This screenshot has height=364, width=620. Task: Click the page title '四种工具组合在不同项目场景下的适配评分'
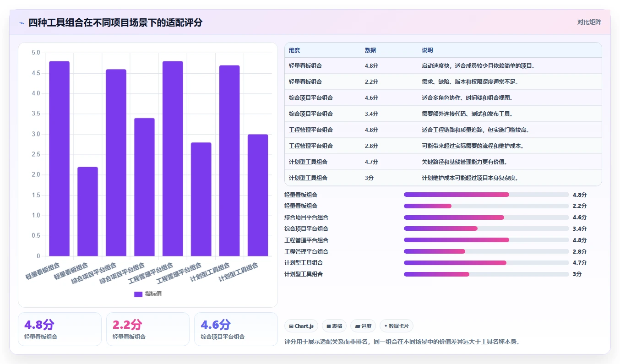tap(115, 23)
